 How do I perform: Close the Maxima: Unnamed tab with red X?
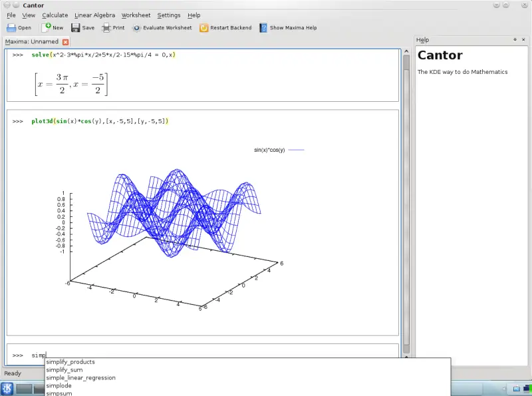click(x=65, y=42)
